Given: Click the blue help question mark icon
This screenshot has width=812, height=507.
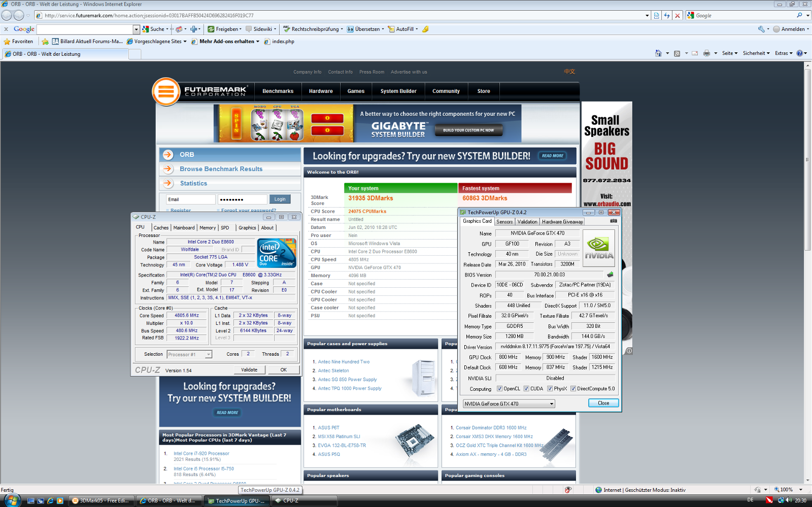Looking at the screenshot, I should (x=800, y=53).
